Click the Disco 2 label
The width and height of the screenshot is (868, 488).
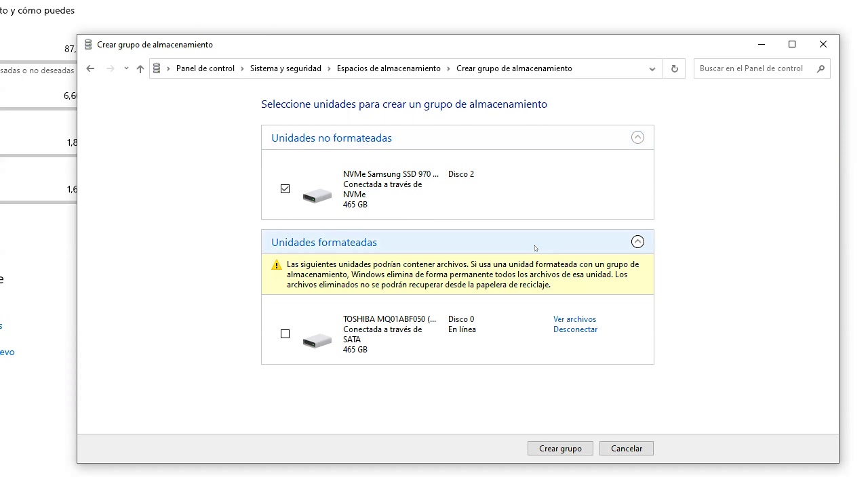pos(461,174)
